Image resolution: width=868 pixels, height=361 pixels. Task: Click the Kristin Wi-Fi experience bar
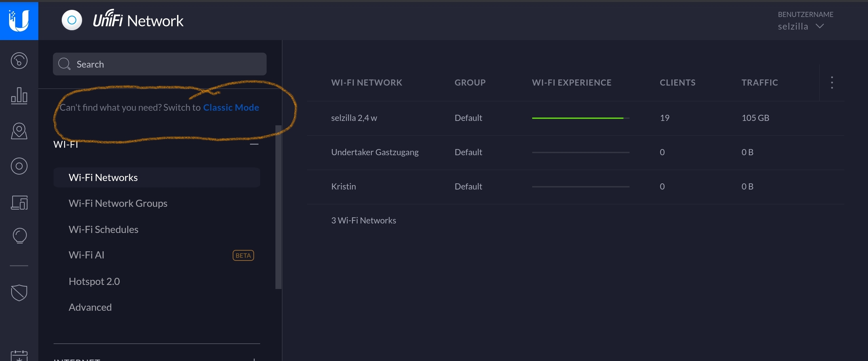(581, 187)
